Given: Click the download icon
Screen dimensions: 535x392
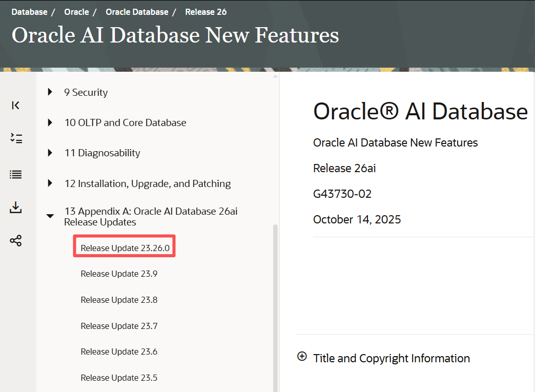Looking at the screenshot, I should click(16, 208).
